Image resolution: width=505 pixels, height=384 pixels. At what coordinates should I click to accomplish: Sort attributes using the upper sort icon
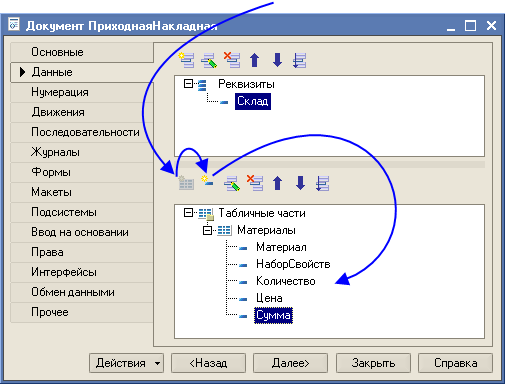coord(299,60)
